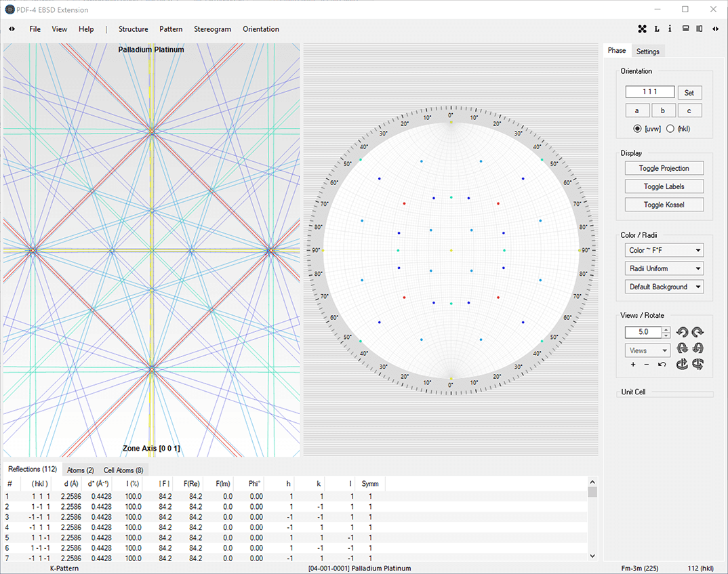Select the [uvw] radio button
Screen dimensions: 728x574
[x=637, y=129]
